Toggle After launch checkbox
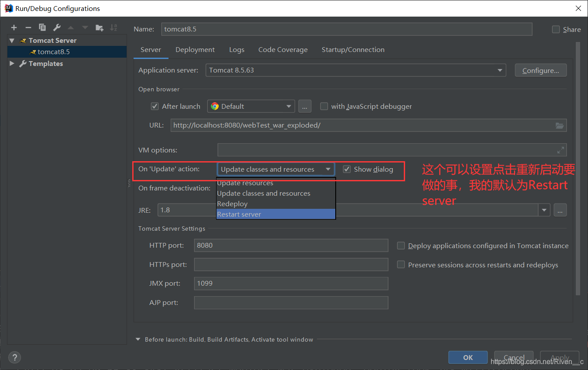 point(155,106)
